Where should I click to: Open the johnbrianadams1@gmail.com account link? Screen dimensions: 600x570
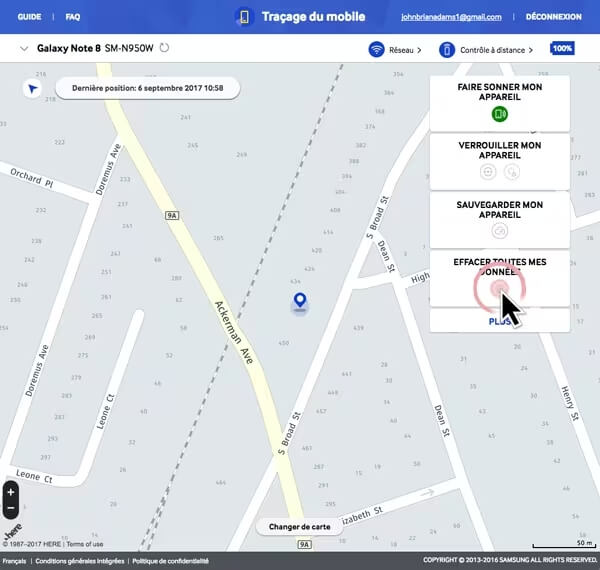click(x=451, y=17)
